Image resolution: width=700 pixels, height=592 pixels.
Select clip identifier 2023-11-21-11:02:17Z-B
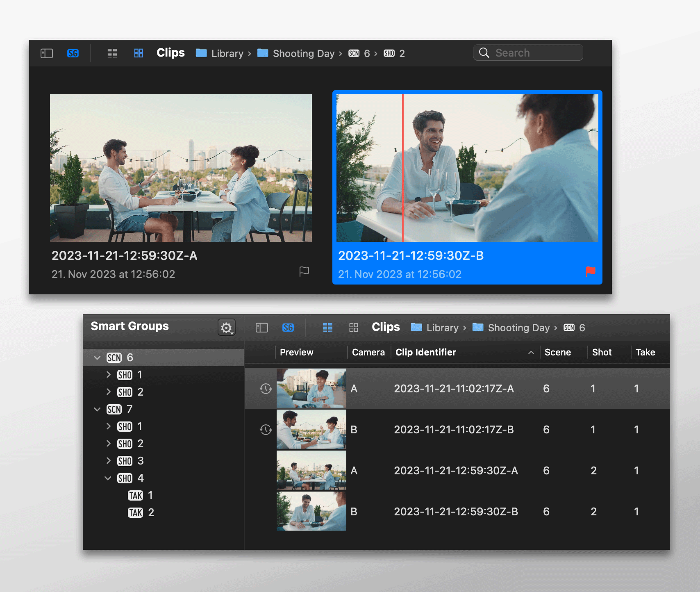click(x=454, y=430)
